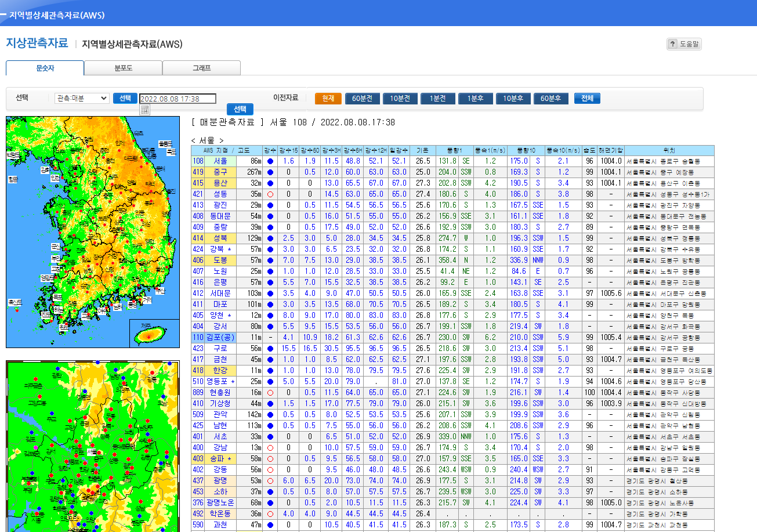
Task: Click station number 590
Action: 198,525
